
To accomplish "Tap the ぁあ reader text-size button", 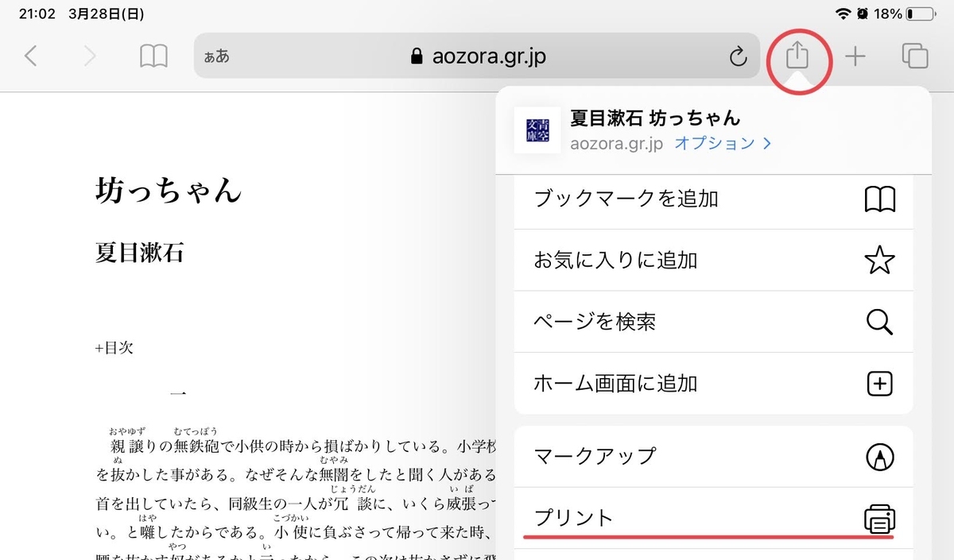I will tap(216, 56).
